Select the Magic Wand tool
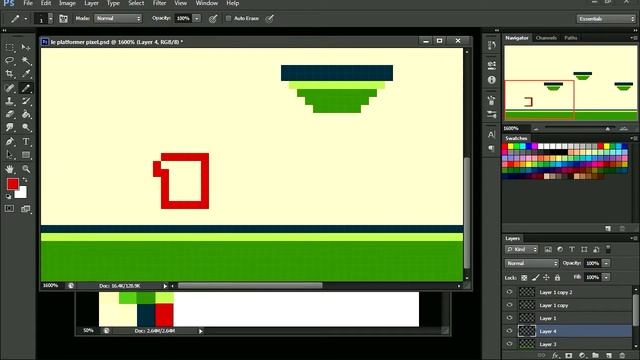Screen dimensions: 640x360 [26, 61]
